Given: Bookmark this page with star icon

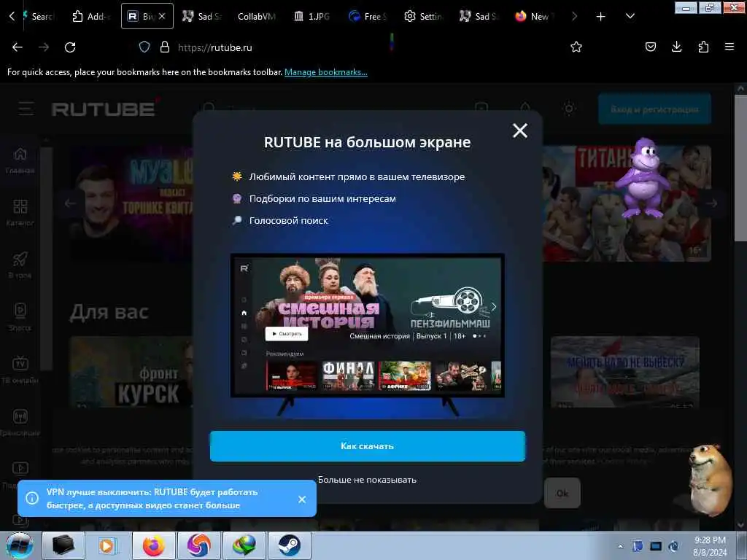Looking at the screenshot, I should click(576, 47).
